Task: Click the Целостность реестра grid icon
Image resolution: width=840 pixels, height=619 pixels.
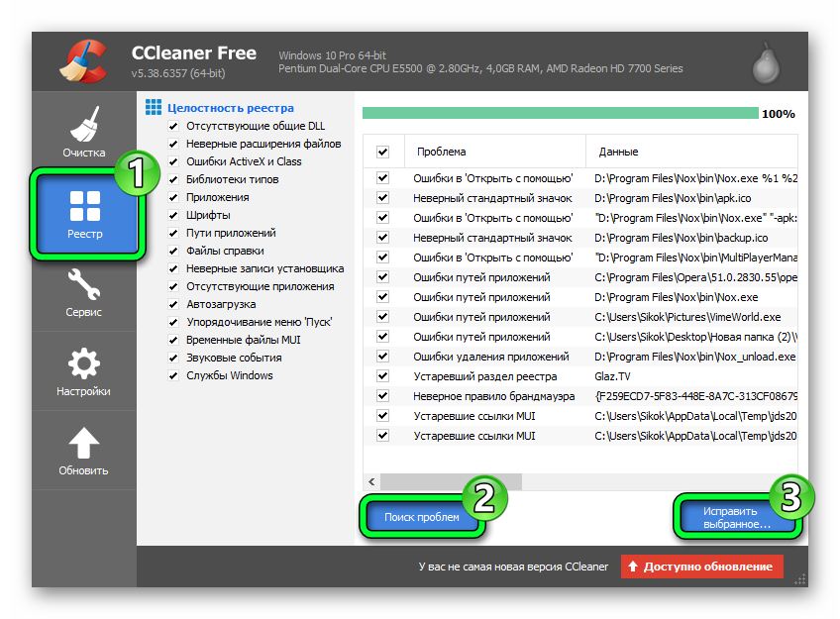Action: coord(154,107)
